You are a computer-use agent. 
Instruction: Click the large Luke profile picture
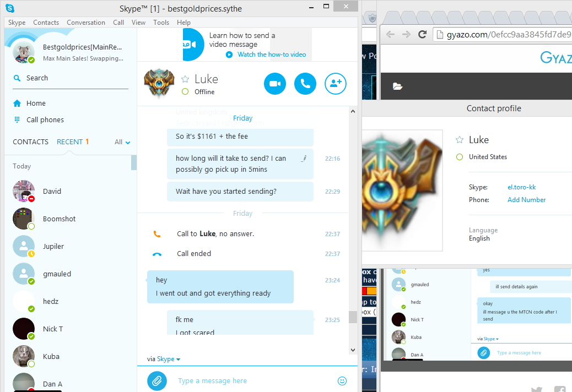[x=402, y=190]
